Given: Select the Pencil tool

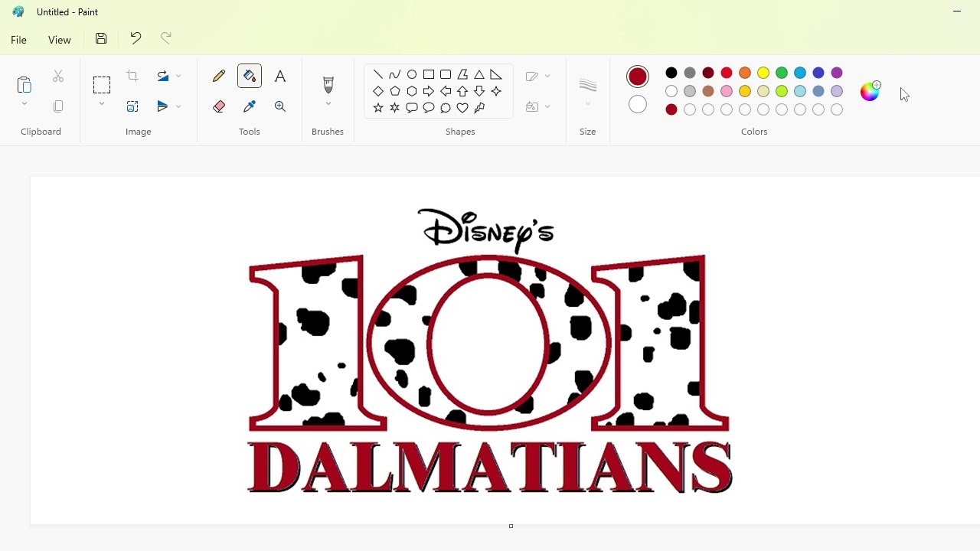Looking at the screenshot, I should (219, 76).
